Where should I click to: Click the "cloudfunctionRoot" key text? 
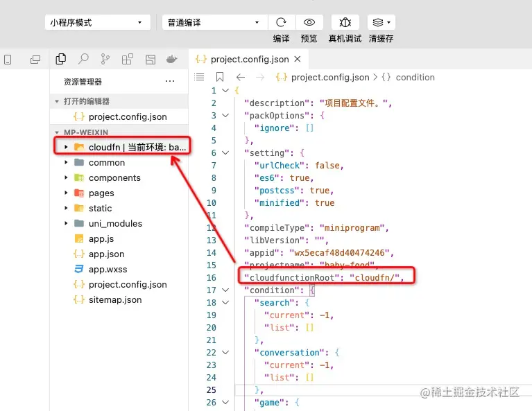point(292,278)
